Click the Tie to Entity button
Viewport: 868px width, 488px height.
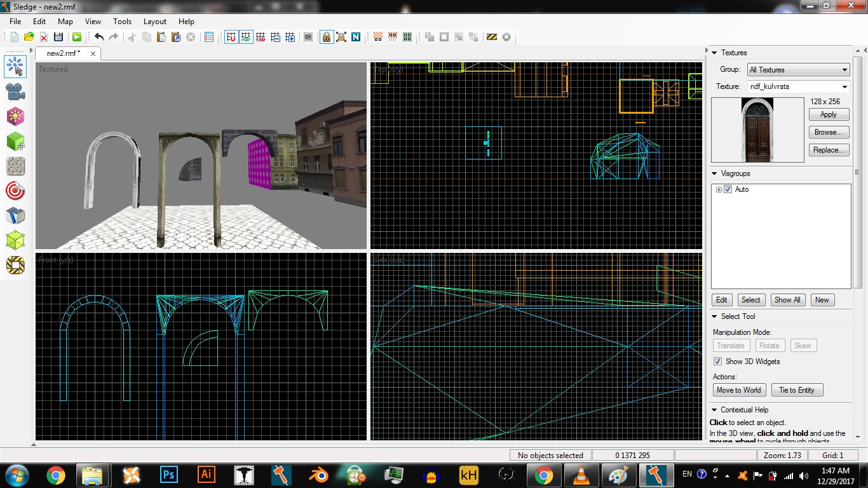point(797,390)
